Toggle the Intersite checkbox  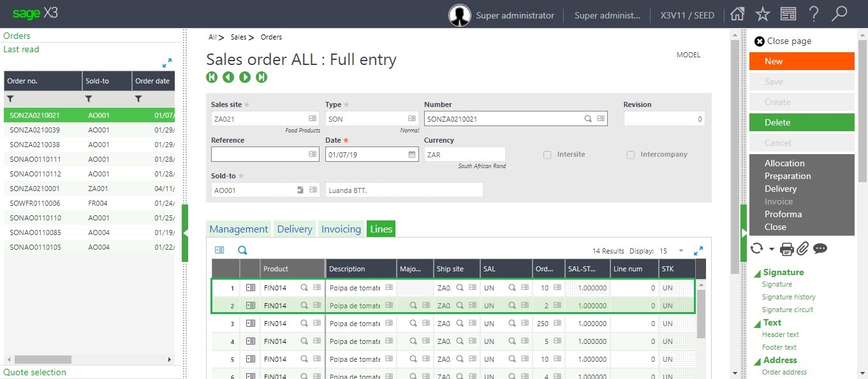[x=547, y=155]
